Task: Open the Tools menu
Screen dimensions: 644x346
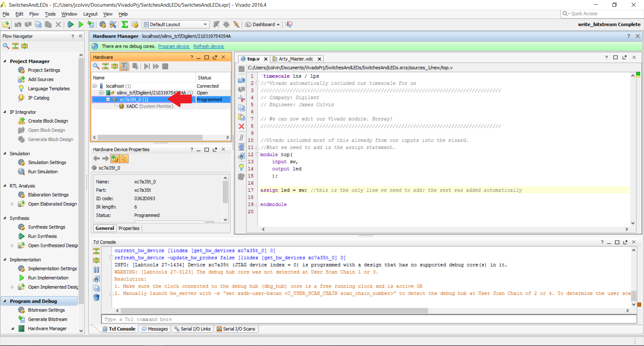Action: 50,14
